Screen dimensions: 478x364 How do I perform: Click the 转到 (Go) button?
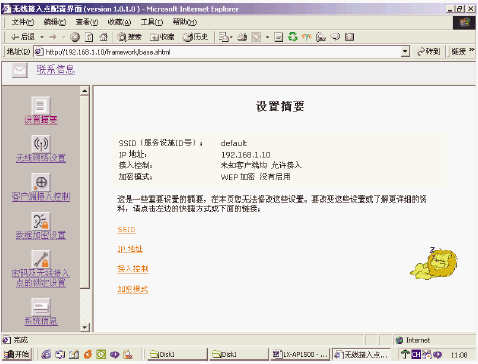click(x=429, y=52)
